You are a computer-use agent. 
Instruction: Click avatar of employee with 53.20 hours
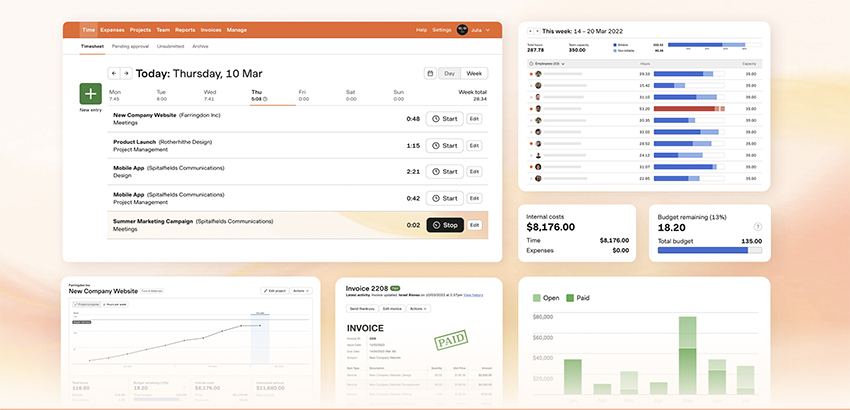[538, 108]
